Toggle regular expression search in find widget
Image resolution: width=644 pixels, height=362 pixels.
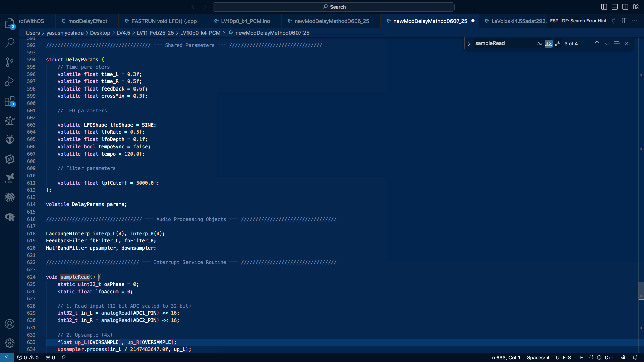click(x=557, y=43)
